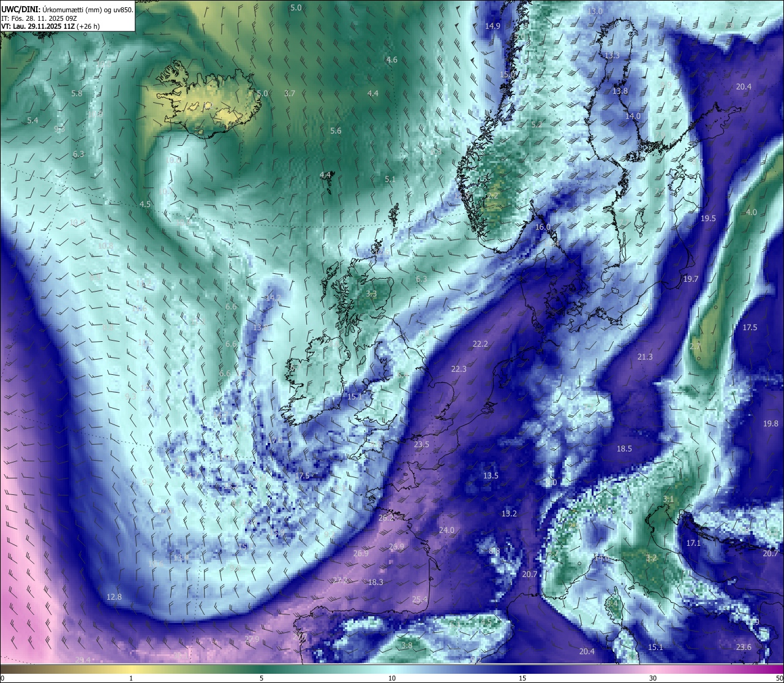
Task: Click the 5.4 value on the map
Action: (x=32, y=121)
